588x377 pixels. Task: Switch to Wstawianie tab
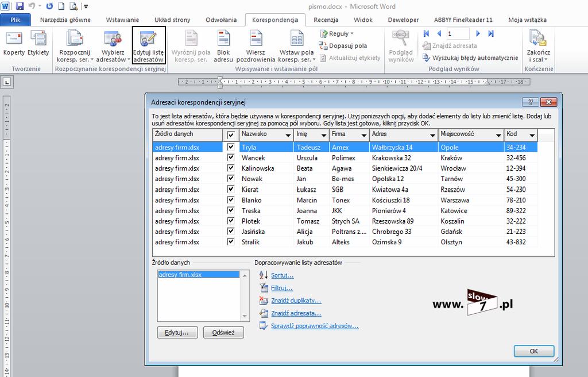click(122, 20)
